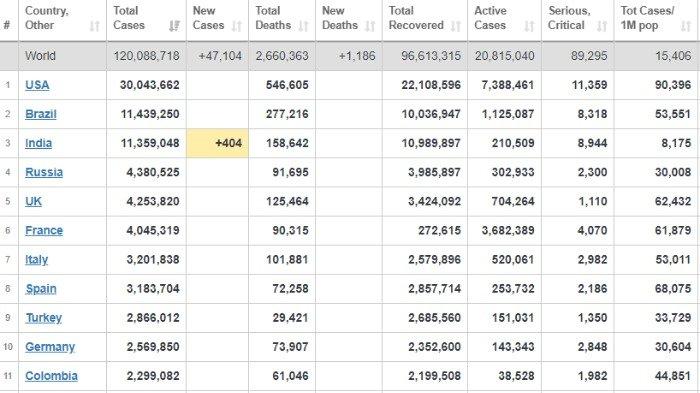Screen dimensions: 700x393
Task: Open the France country link
Action: (x=44, y=230)
